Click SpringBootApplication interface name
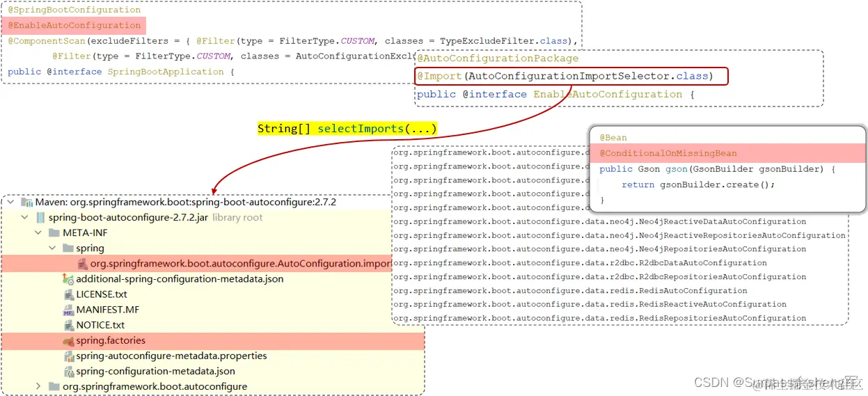Image resolution: width=868 pixels, height=396 pixels. coord(166,72)
